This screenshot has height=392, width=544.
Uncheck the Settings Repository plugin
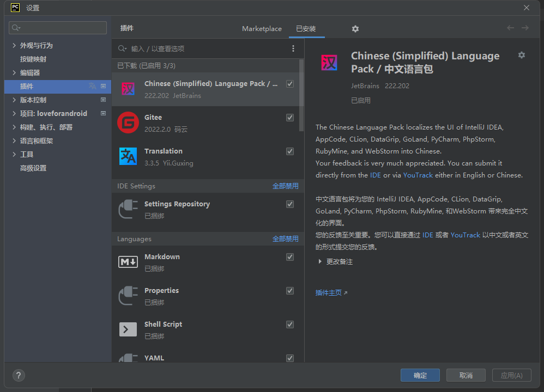tap(290, 204)
